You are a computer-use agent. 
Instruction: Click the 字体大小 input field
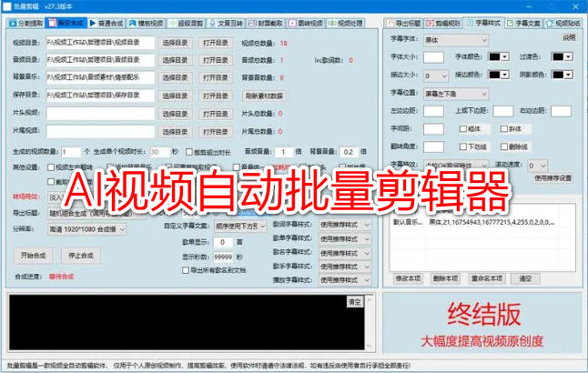433,57
